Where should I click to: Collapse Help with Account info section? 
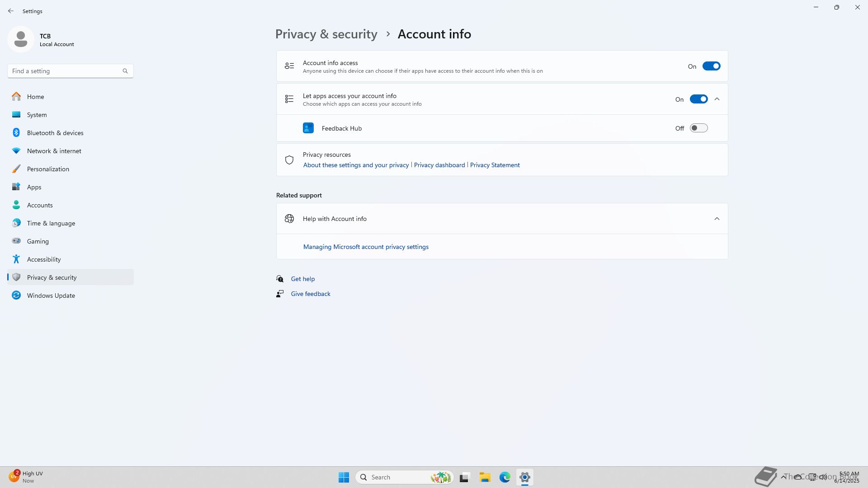[x=717, y=219]
